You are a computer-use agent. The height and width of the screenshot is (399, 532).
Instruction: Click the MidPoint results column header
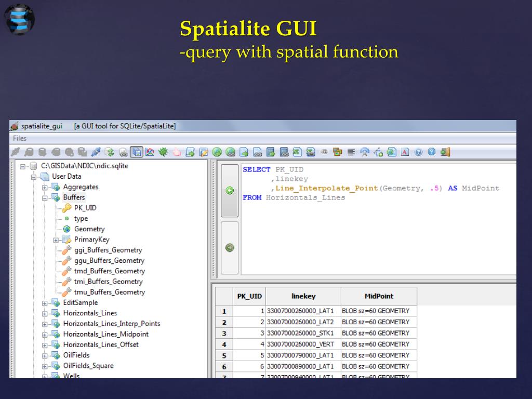point(379,296)
